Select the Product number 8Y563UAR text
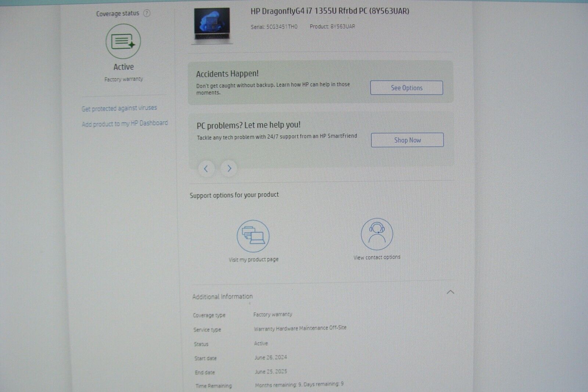This screenshot has width=588, height=392. 332,26
